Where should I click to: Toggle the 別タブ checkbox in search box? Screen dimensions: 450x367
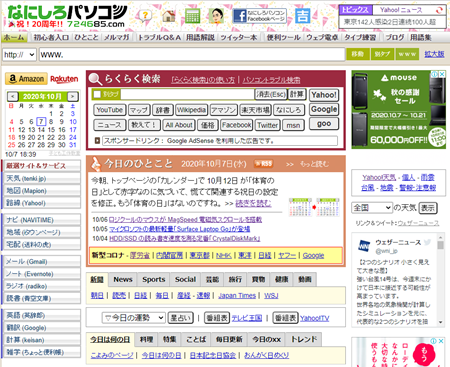[x=97, y=94]
